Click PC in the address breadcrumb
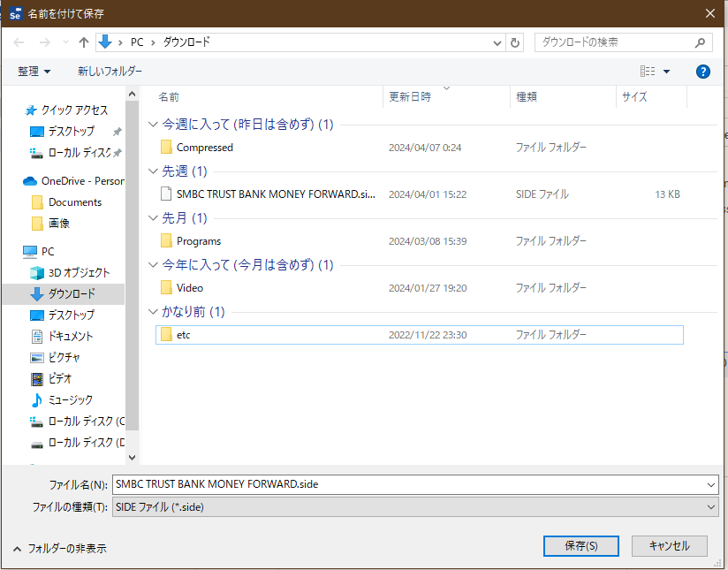The image size is (728, 570). [137, 42]
